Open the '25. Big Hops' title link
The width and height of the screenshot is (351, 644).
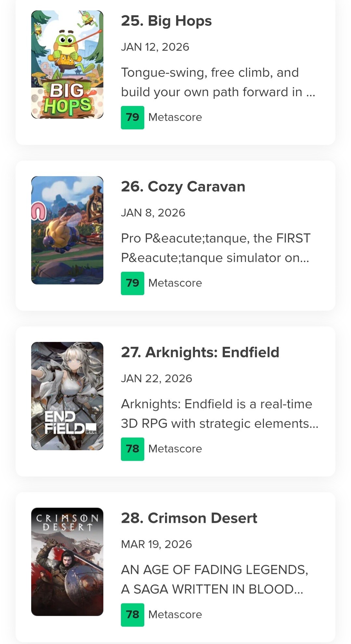[166, 21]
